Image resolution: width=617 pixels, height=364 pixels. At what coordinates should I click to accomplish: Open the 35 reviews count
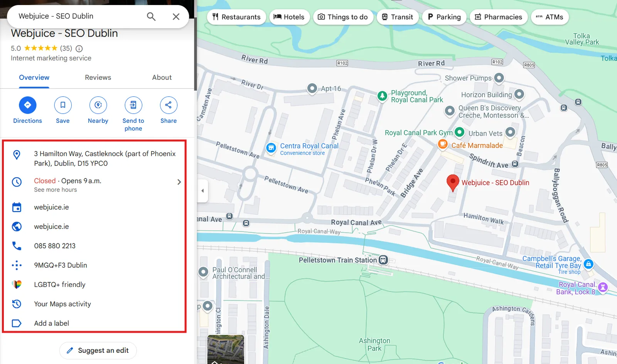[66, 48]
